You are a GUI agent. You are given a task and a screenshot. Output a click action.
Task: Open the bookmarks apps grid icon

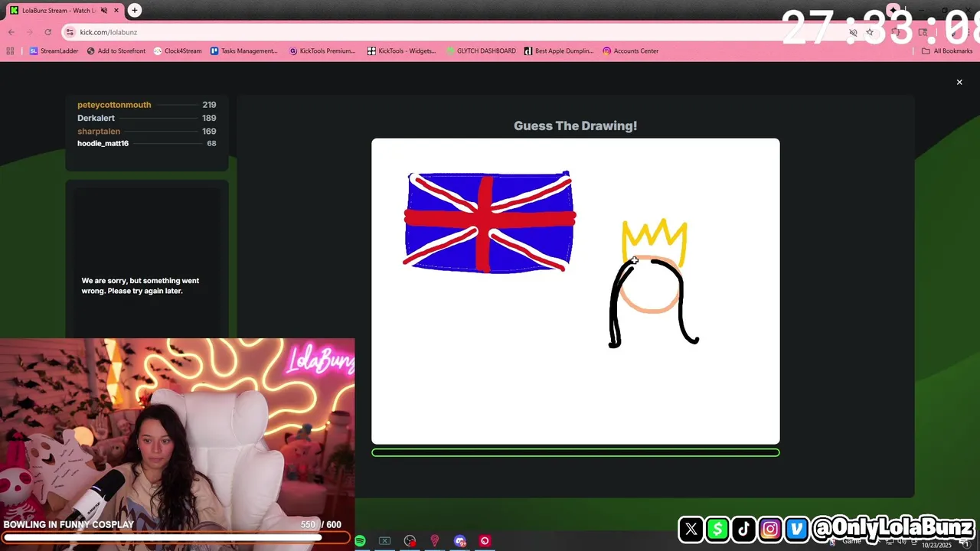click(x=10, y=51)
